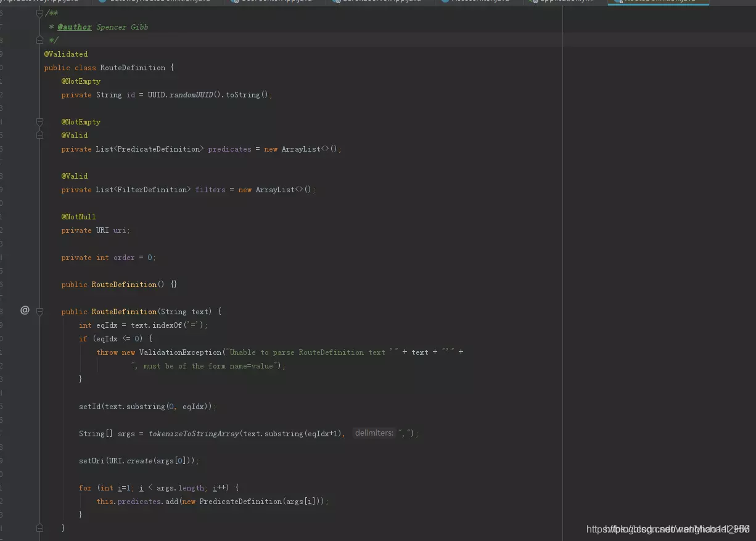The height and width of the screenshot is (541, 756).
Task: Click the PredicateDefinition type inside List<>
Action: (158, 149)
